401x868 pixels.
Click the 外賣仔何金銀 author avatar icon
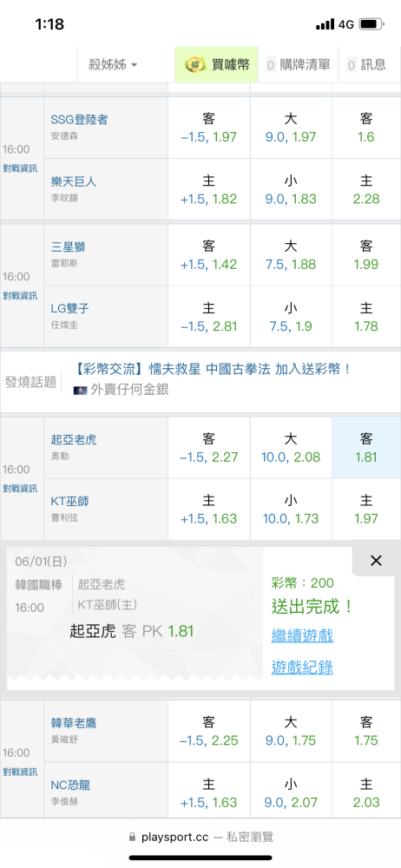(x=80, y=391)
